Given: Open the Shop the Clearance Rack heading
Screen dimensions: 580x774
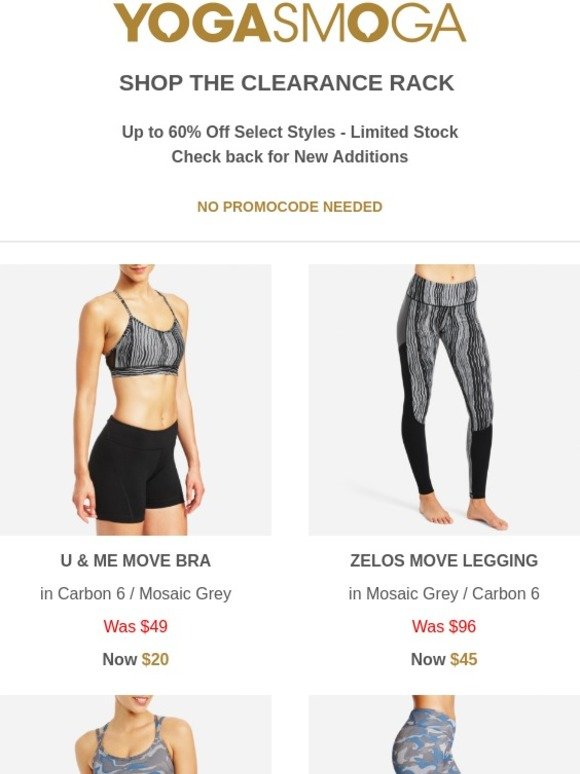Looking at the screenshot, I should [x=286, y=83].
